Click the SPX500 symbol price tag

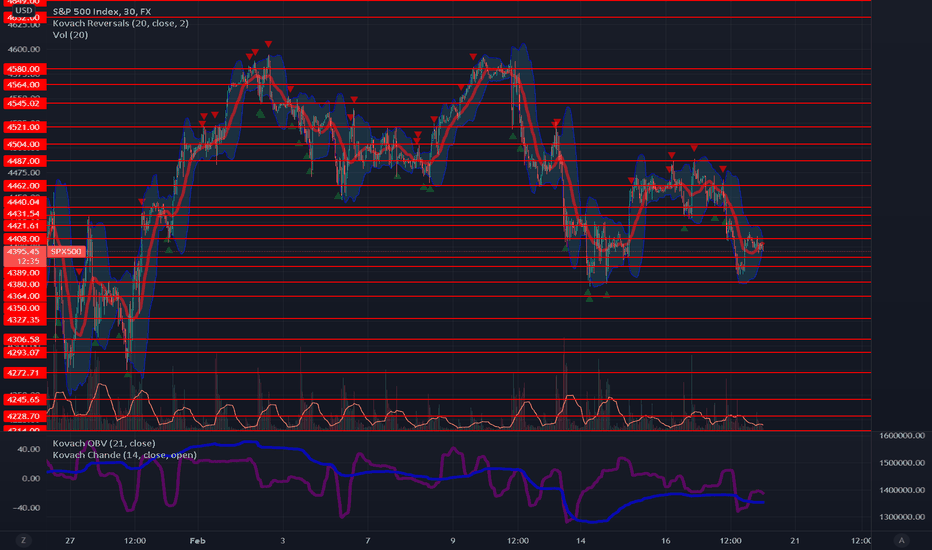click(x=66, y=252)
